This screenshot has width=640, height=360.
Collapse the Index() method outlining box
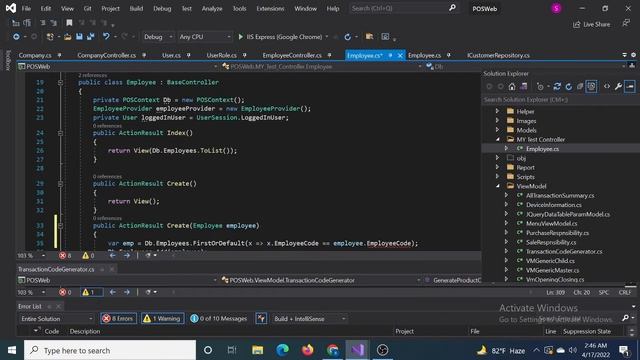pyautogui.click(x=60, y=133)
